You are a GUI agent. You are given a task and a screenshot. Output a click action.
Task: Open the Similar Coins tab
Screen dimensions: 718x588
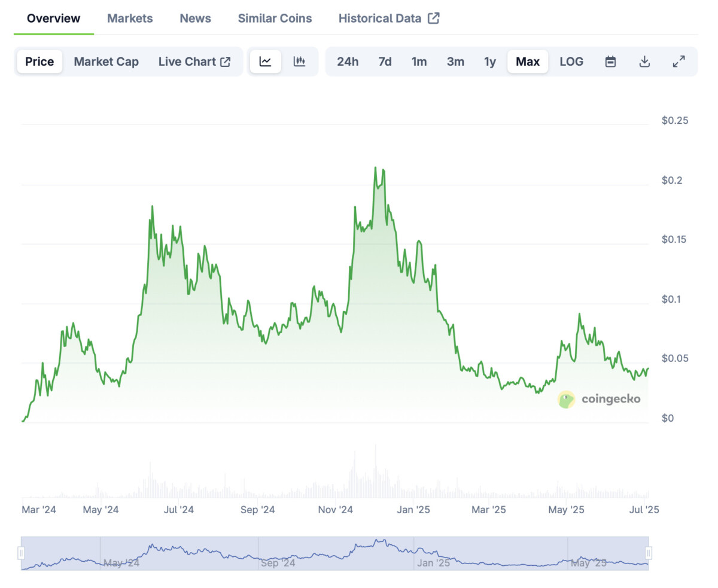[275, 18]
